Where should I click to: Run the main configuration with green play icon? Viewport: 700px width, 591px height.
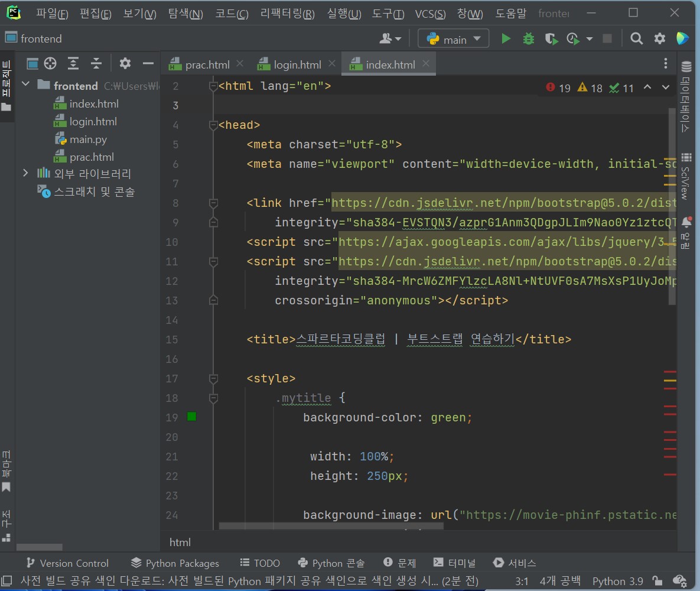tap(506, 39)
